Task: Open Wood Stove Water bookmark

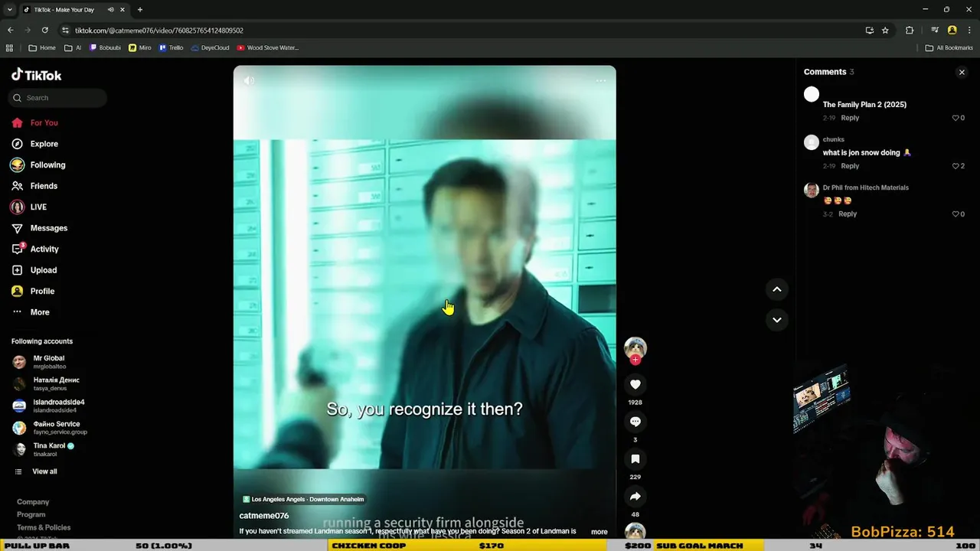Action: (x=267, y=47)
